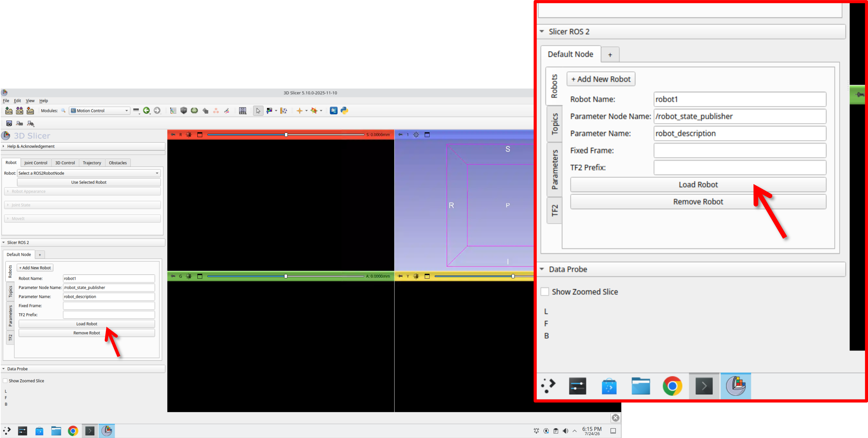Maximize the red slice view
The width and height of the screenshot is (868, 438).
tap(200, 135)
